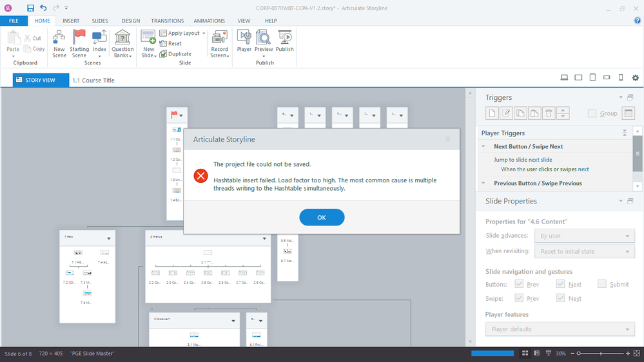
Task: Open the TRANSITIONS ribbon tab
Action: [168, 21]
